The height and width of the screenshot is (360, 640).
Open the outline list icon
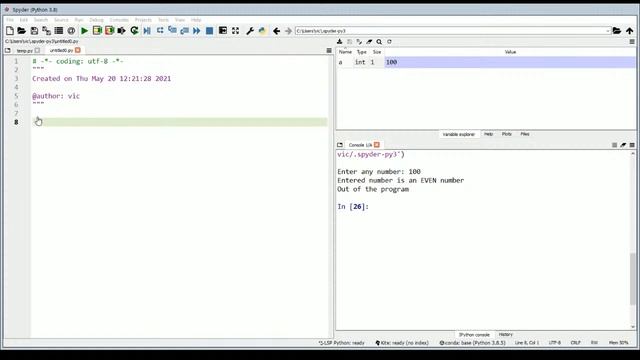pyautogui.click(x=59, y=31)
